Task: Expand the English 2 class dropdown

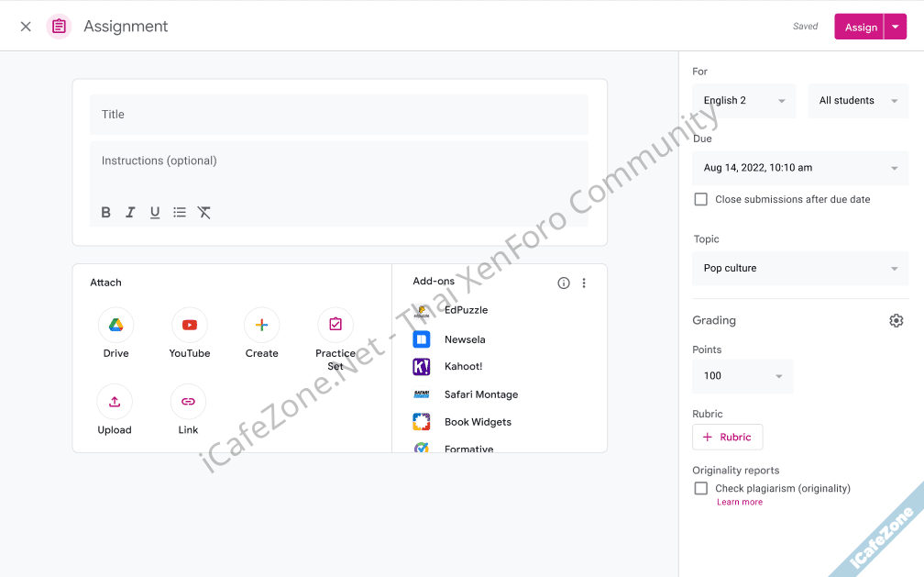Action: 743,101
